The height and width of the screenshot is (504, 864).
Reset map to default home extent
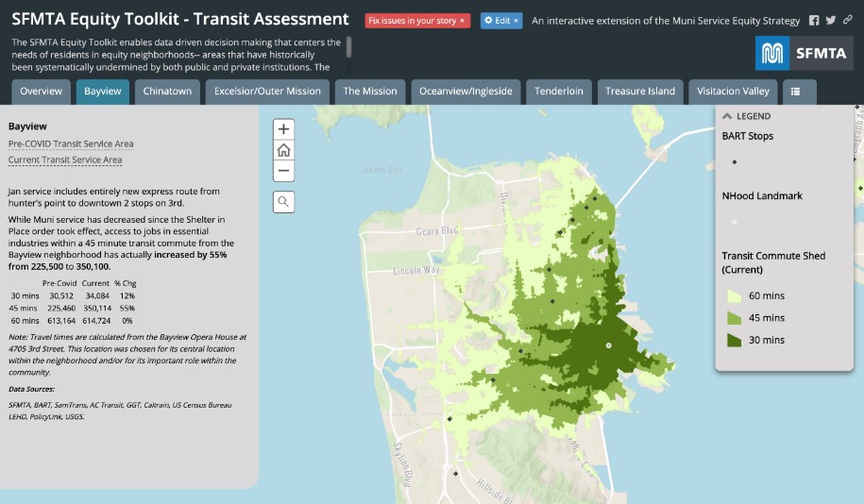(x=284, y=150)
